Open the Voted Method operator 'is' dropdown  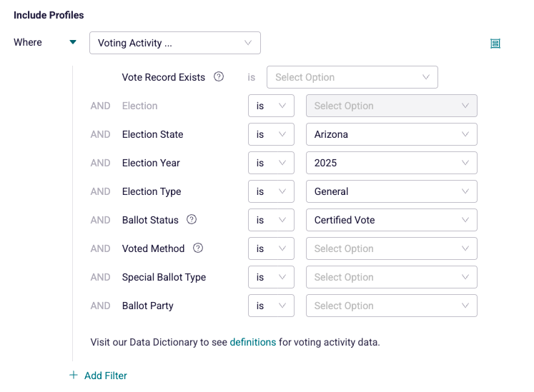[271, 248]
